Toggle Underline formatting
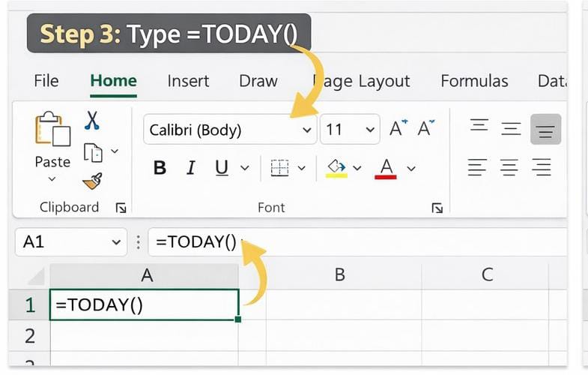Screen dimensions: 588x375 pos(222,168)
